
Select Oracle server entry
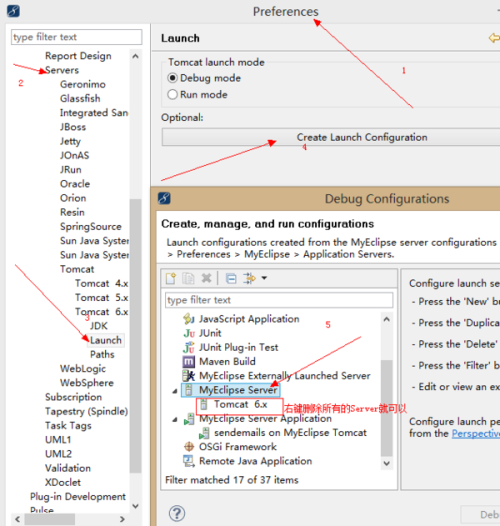(75, 184)
